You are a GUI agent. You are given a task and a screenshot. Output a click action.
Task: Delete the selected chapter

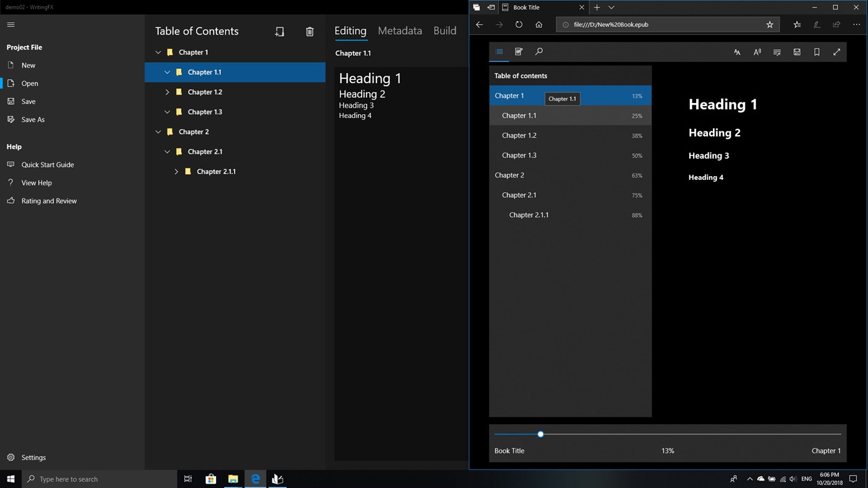click(x=310, y=31)
